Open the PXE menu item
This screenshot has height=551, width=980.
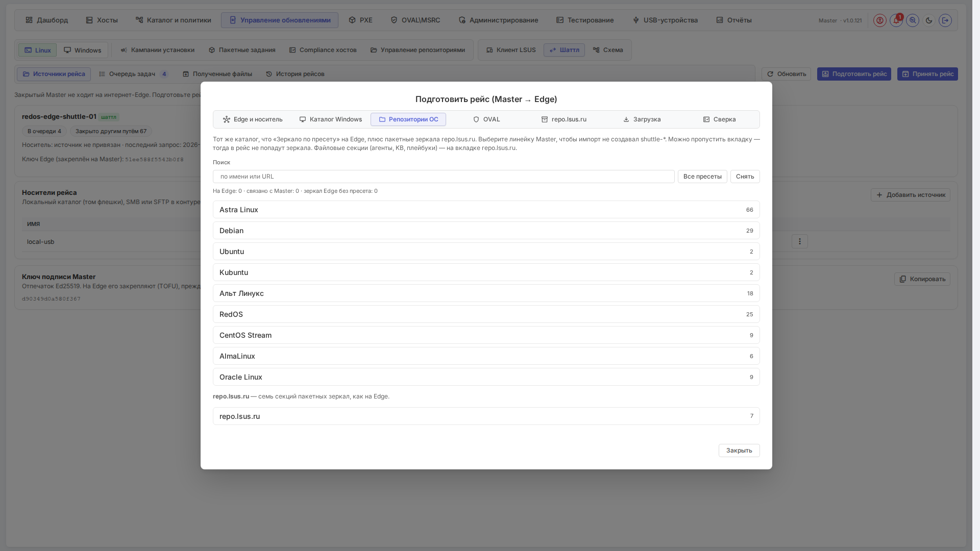click(x=360, y=20)
